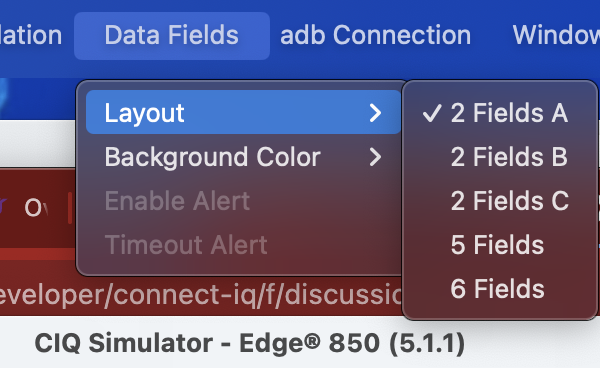The height and width of the screenshot is (368, 600).
Task: Switch layout to 6 Fields
Action: click(500, 289)
